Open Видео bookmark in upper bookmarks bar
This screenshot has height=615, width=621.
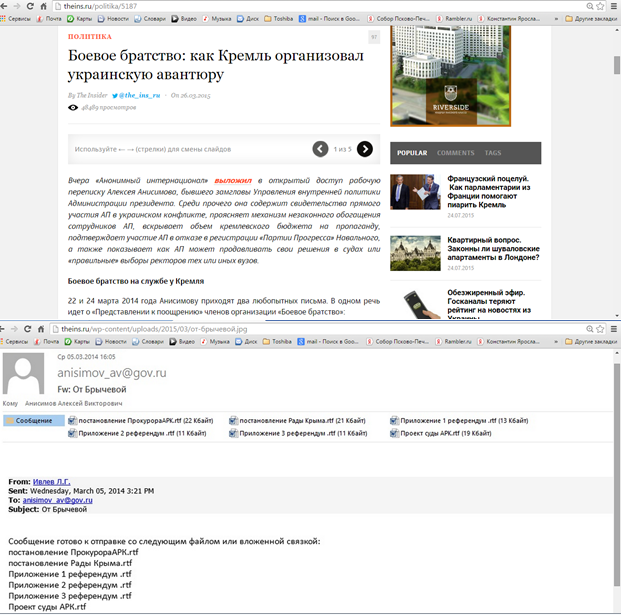(184, 19)
